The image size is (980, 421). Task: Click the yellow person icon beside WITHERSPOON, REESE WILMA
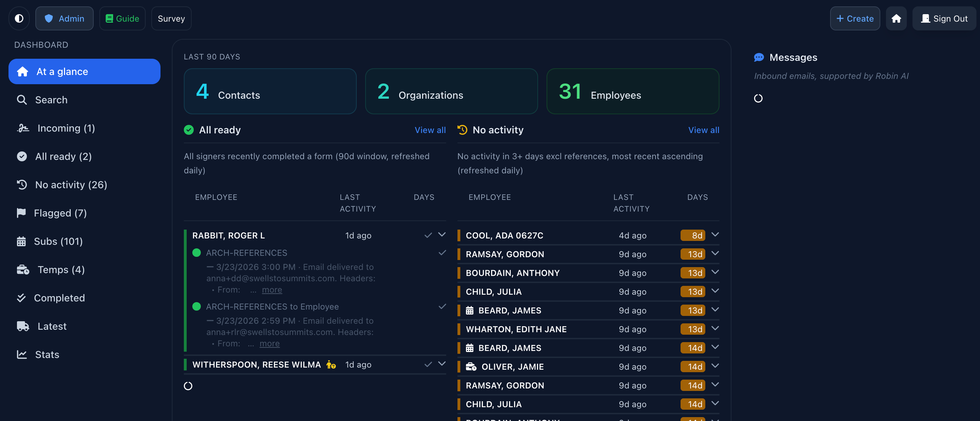[x=331, y=365]
